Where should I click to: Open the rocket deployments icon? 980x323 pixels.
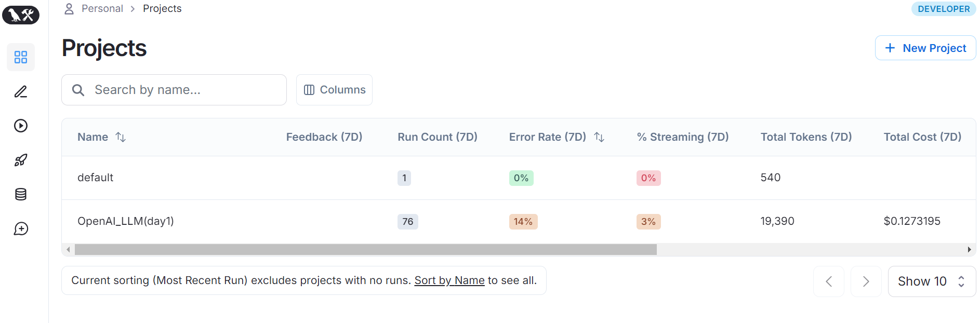coord(21,160)
